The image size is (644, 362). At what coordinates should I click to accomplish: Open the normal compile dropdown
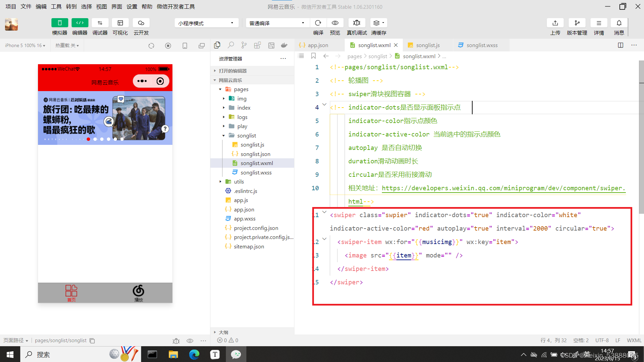(x=277, y=23)
